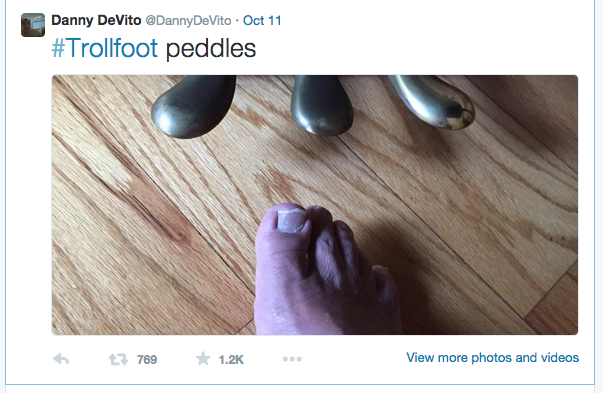This screenshot has height=393, width=603.
Task: View the 769 retweets count
Action: [x=147, y=360]
